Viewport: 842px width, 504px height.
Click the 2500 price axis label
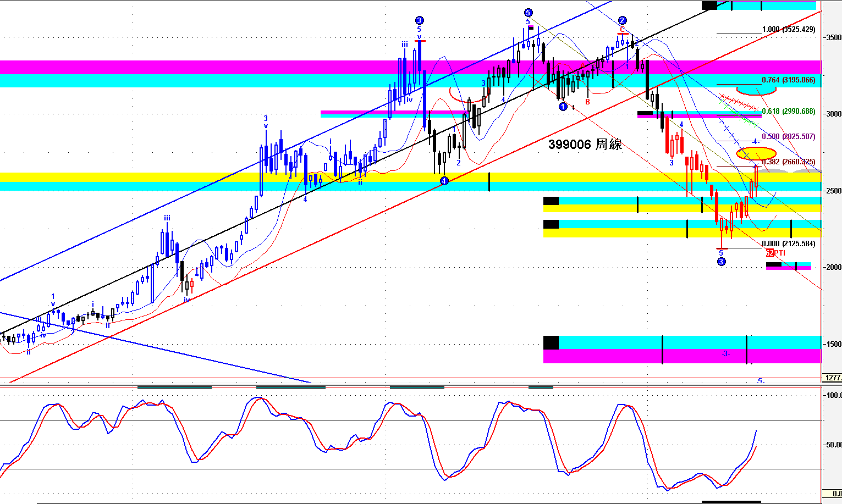(x=834, y=191)
